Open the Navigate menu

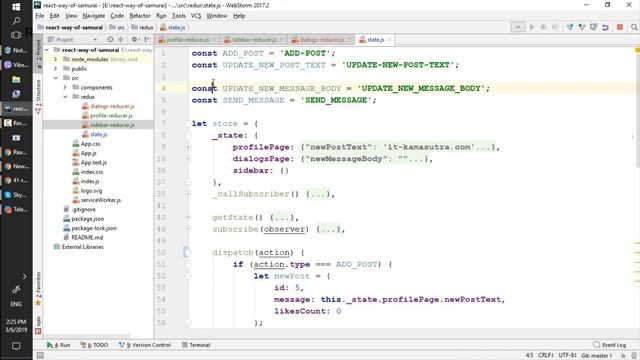point(93,16)
